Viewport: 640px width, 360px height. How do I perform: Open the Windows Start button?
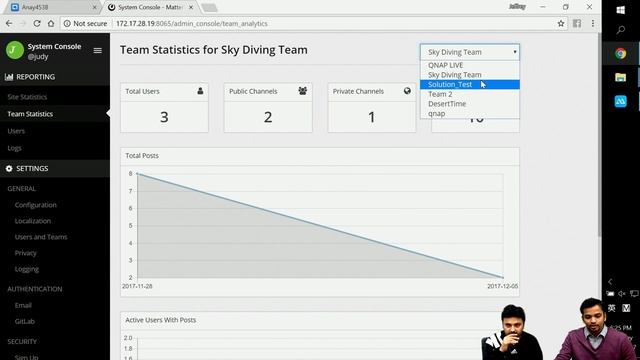(621, 10)
